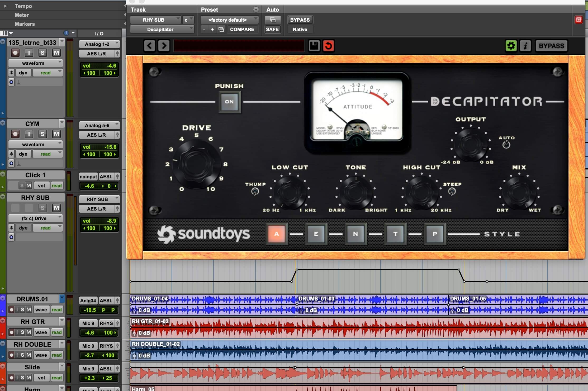
Task: Select style N
Action: pyautogui.click(x=355, y=234)
